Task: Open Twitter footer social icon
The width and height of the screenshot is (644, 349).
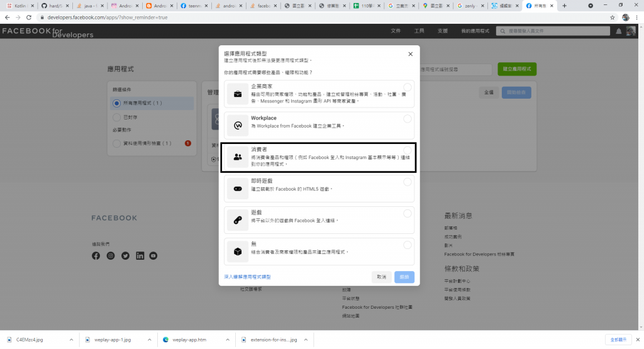Action: pos(125,256)
